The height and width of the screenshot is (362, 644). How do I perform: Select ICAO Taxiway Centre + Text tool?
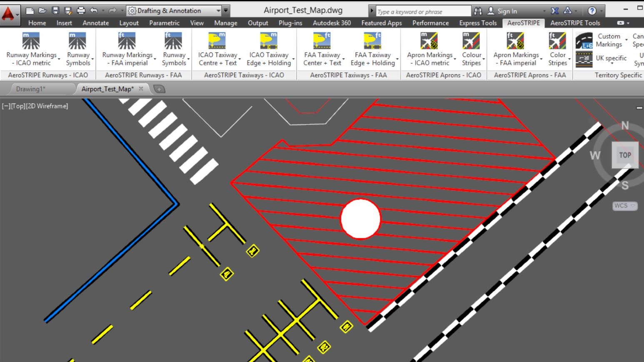(x=217, y=41)
